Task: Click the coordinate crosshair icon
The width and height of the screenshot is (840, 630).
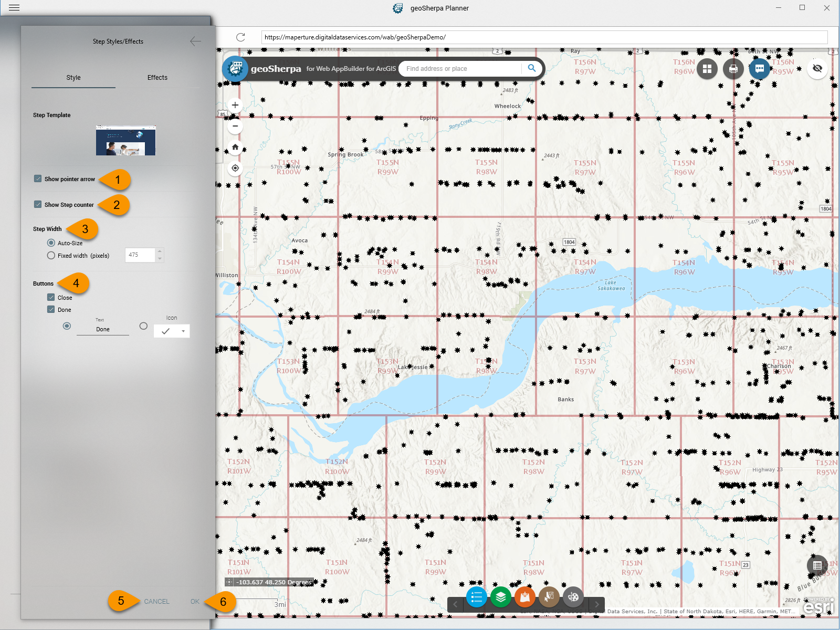Action: tap(229, 582)
